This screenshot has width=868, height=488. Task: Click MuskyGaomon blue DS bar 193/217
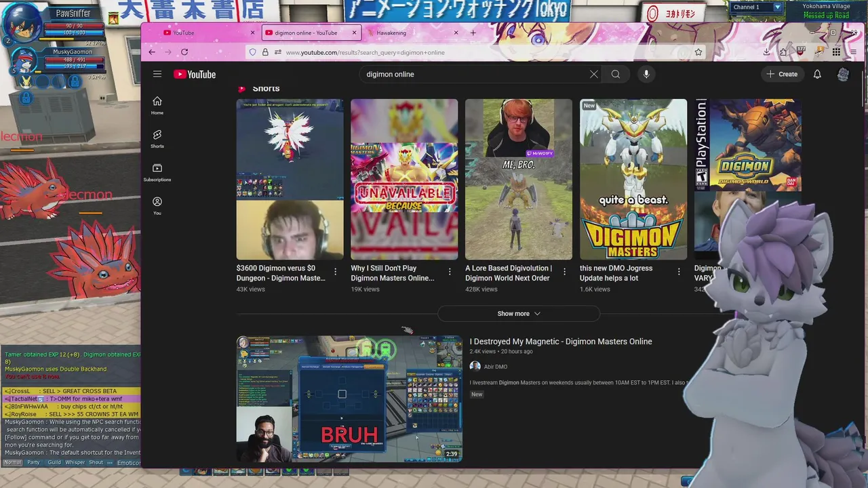click(74, 66)
